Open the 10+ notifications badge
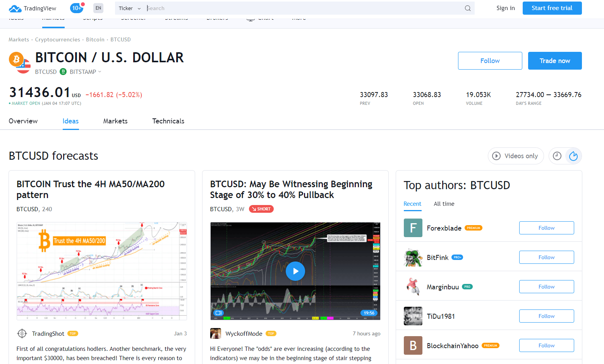 77,8
